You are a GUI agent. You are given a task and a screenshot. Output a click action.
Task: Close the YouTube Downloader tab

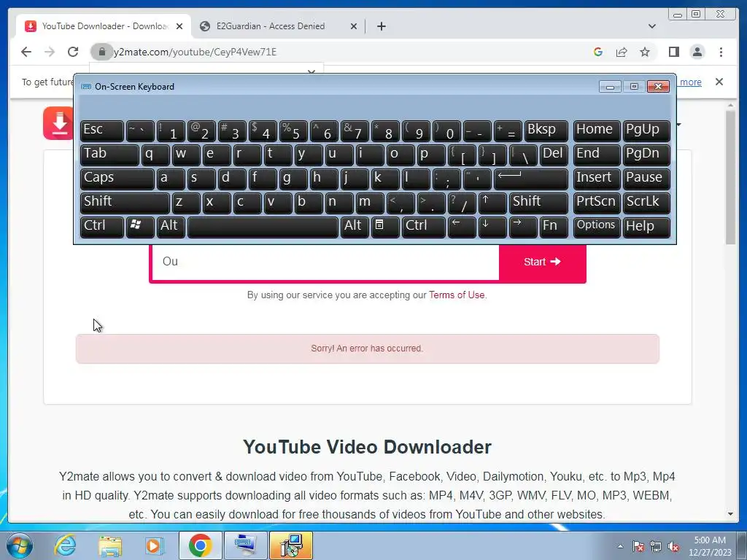[x=179, y=26]
